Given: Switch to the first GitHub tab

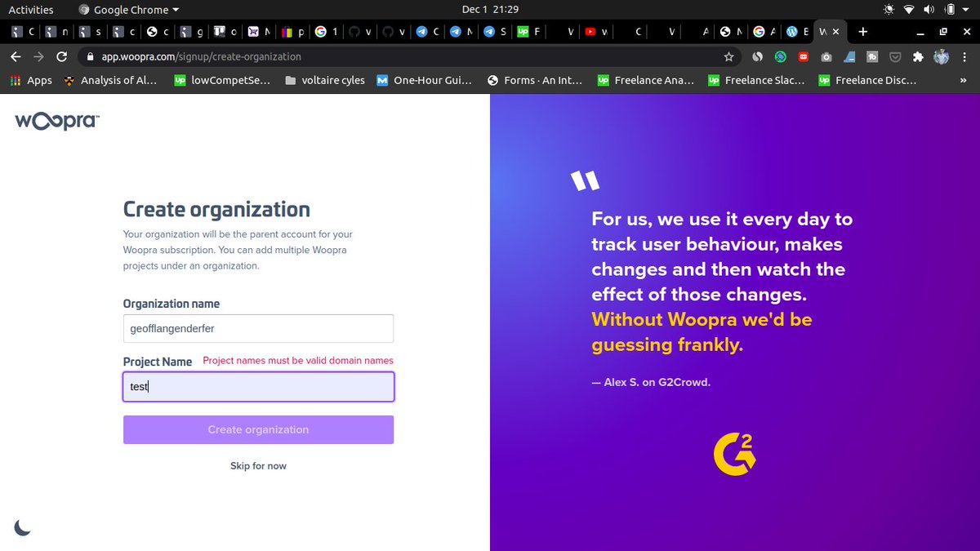Looking at the screenshot, I should (x=359, y=32).
